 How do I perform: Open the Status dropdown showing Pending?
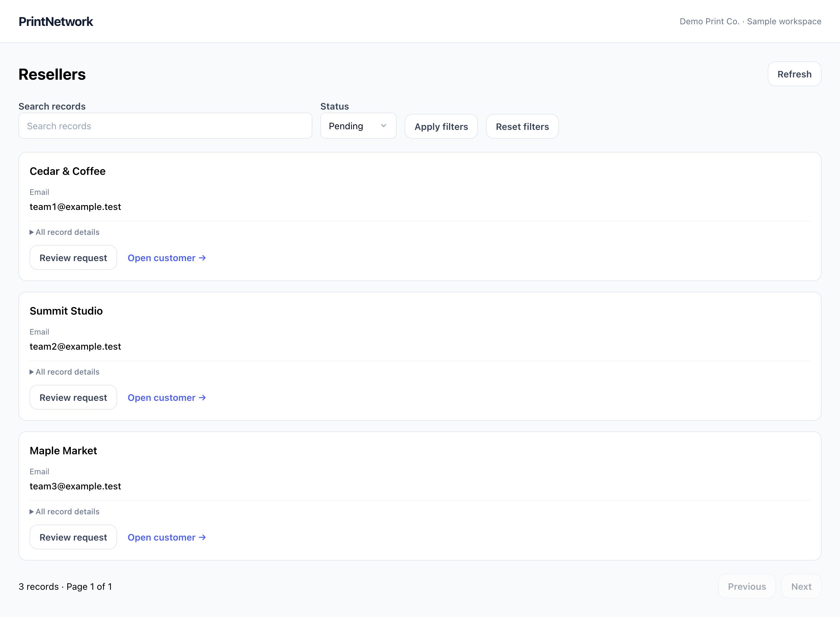pos(358,126)
